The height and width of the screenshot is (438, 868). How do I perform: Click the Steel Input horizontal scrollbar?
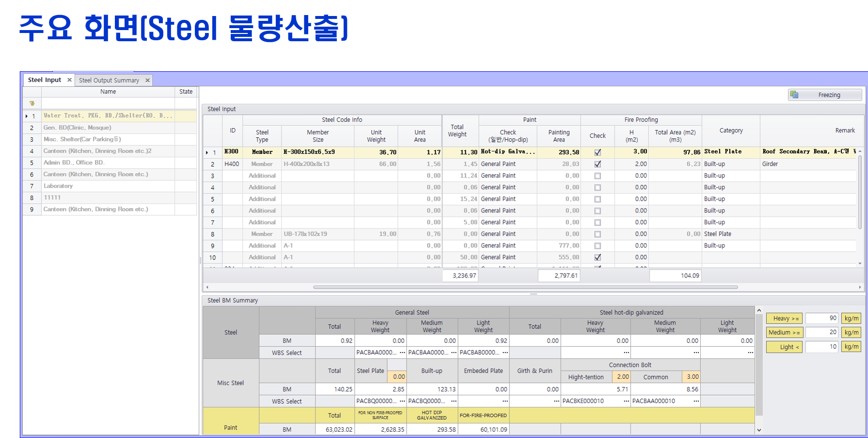525,287
